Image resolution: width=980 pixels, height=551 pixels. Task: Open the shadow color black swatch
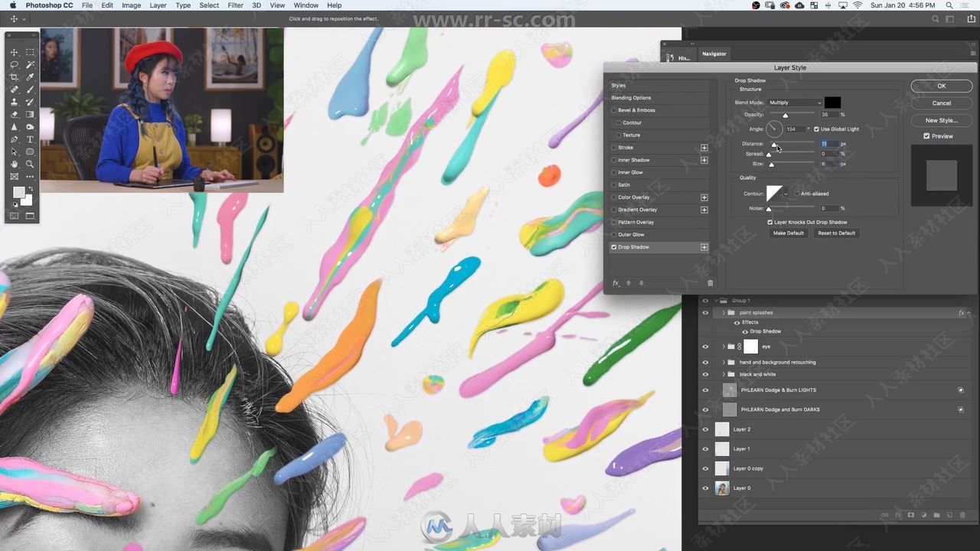[832, 103]
